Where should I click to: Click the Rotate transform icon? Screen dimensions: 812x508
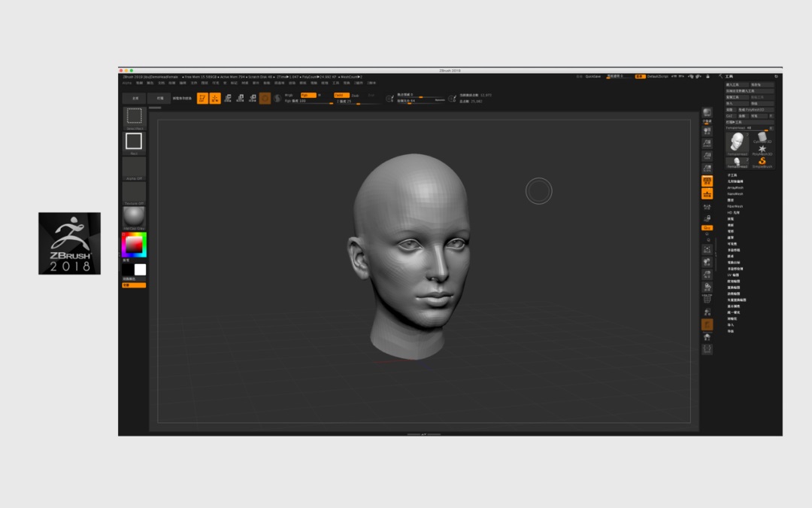253,98
